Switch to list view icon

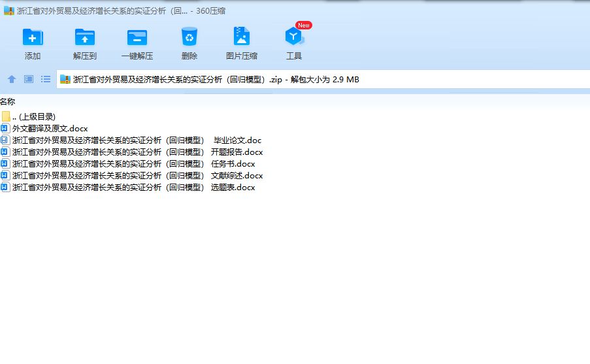pos(46,79)
